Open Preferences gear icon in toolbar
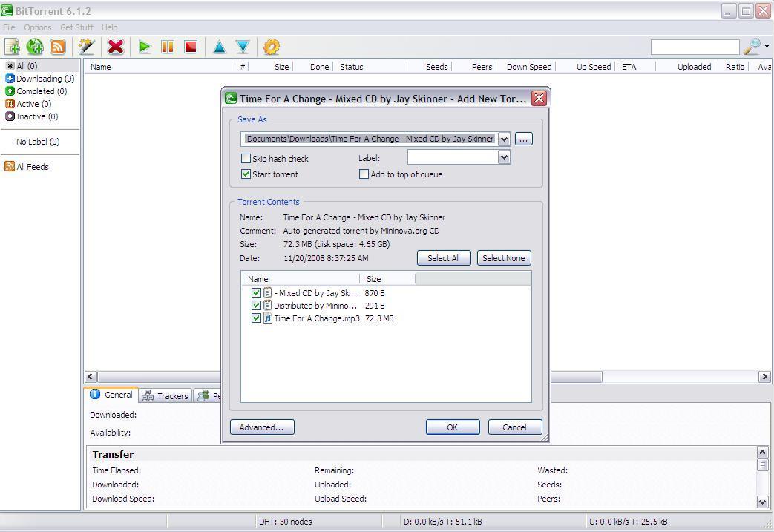This screenshot has width=774, height=532. coord(272,47)
